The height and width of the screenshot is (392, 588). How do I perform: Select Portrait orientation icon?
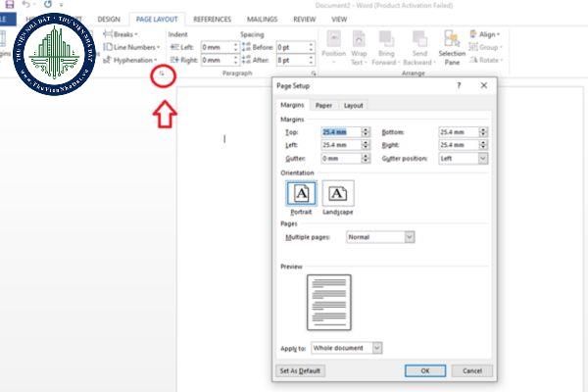tap(300, 193)
